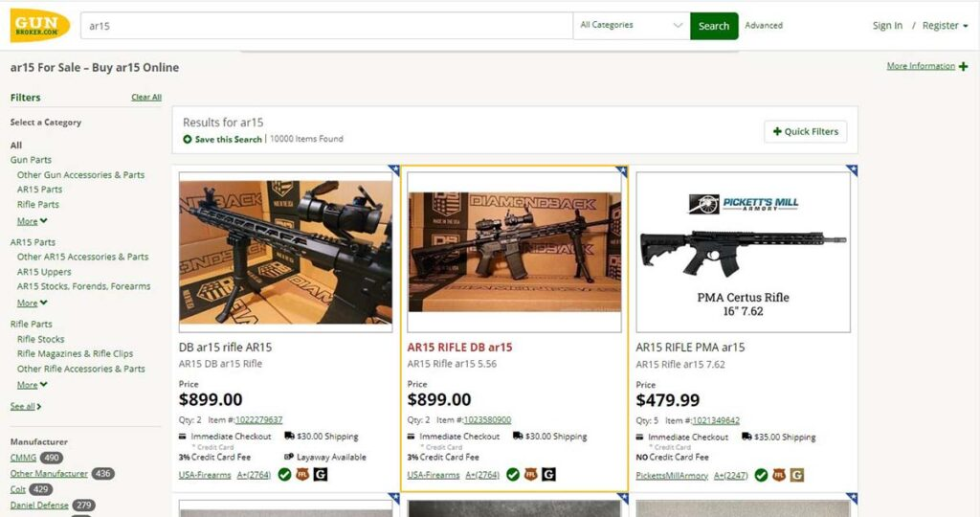Open item number 1021349642
Screen dimensions: 980x517
(x=716, y=420)
